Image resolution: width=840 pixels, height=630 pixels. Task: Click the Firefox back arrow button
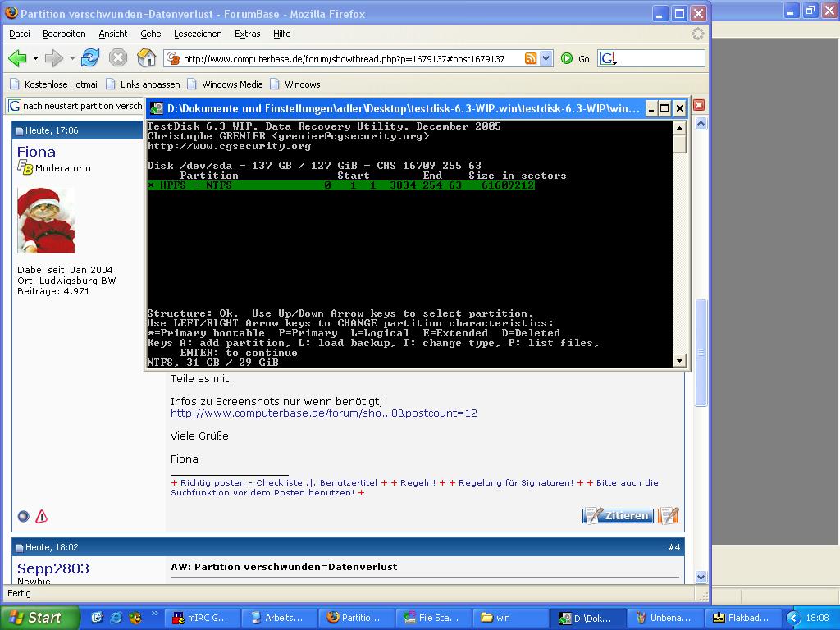pyautogui.click(x=18, y=58)
